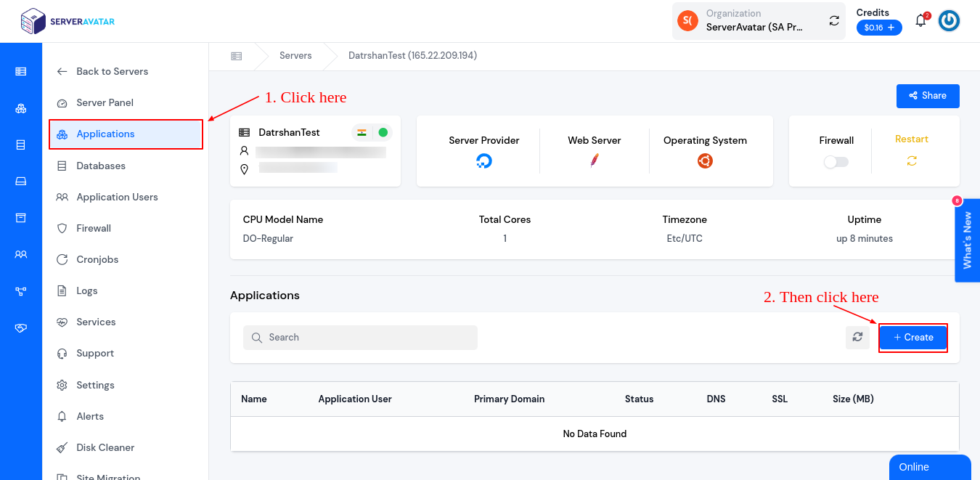980x480 pixels.
Task: Click the 'up 8 minutes' uptime value
Action: pos(865,238)
